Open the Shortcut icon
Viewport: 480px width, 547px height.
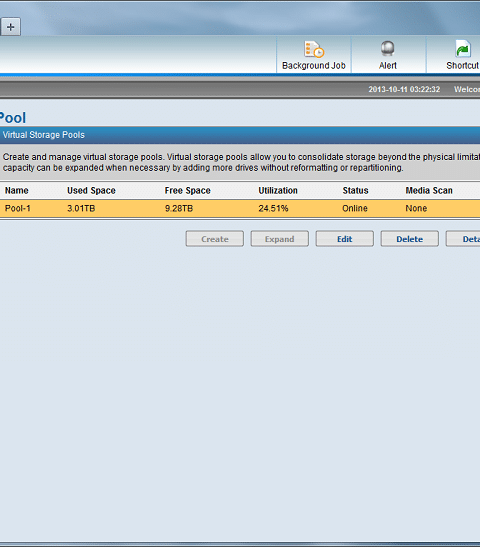point(463,48)
